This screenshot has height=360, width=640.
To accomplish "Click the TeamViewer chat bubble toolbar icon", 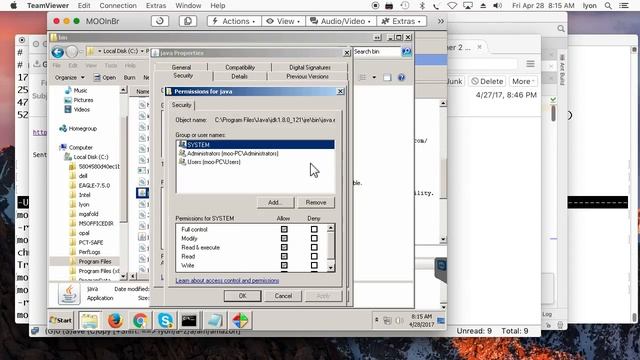I will coord(188,21).
